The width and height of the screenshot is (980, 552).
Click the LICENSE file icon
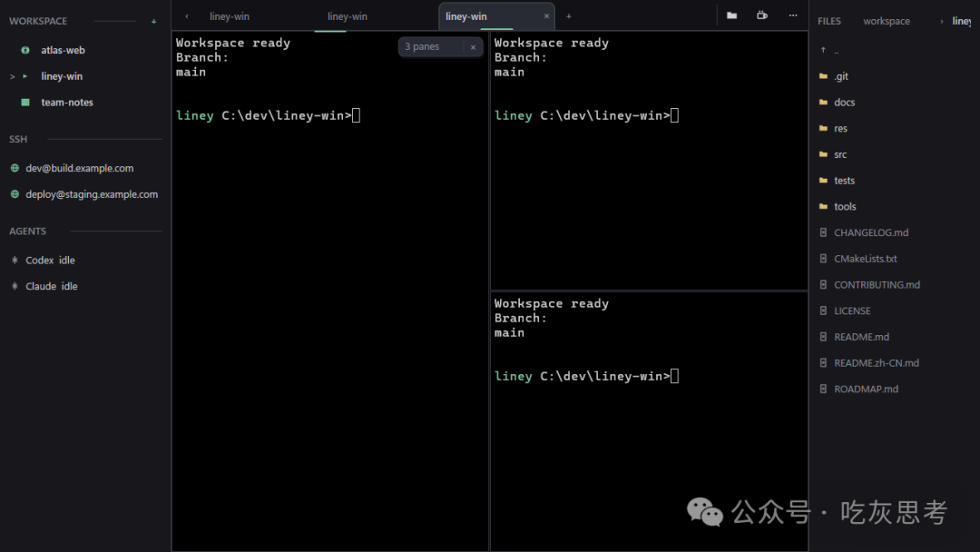point(823,310)
